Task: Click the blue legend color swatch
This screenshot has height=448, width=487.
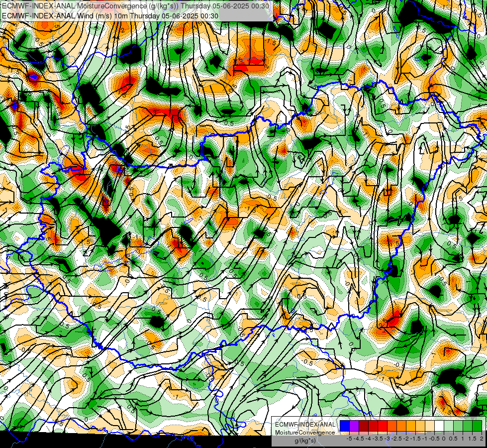Action: [x=345, y=426]
